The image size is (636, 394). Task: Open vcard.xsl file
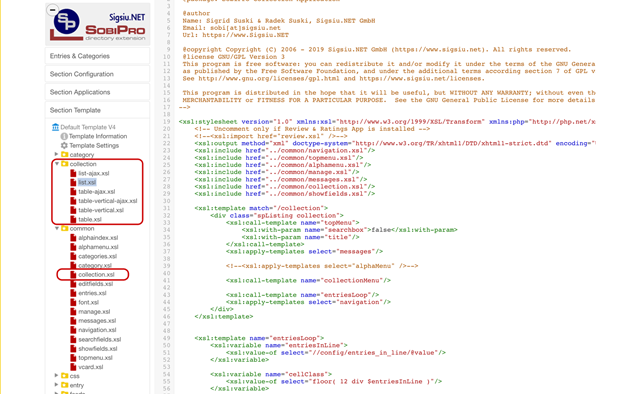point(91,367)
